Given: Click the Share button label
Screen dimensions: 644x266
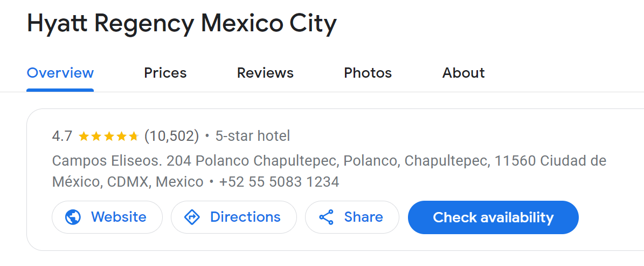Looking at the screenshot, I should click(363, 217).
